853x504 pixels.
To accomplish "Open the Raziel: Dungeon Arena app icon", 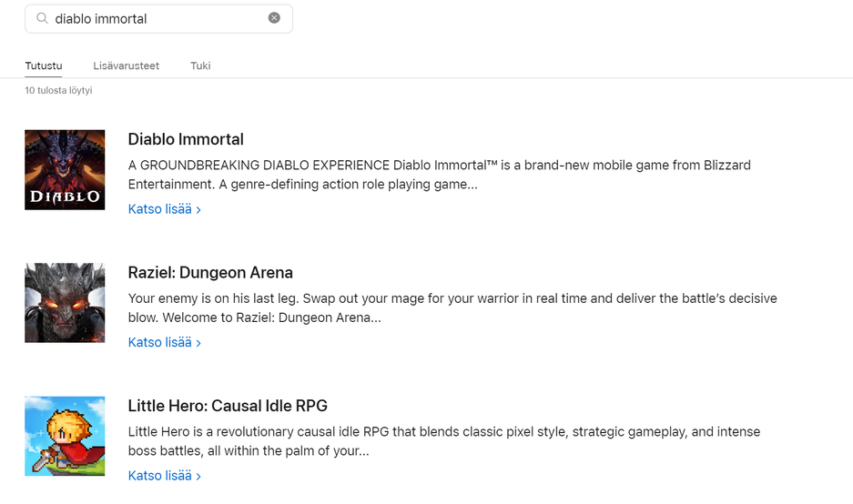I will (65, 303).
